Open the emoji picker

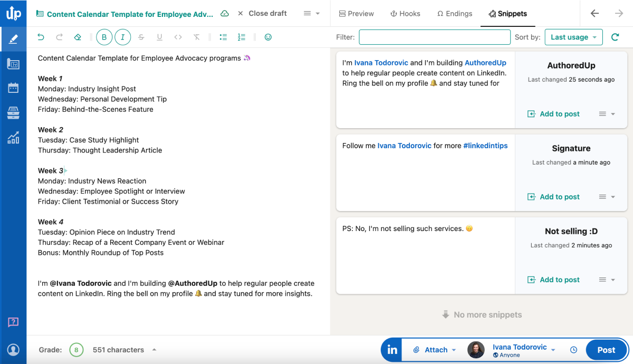(268, 37)
